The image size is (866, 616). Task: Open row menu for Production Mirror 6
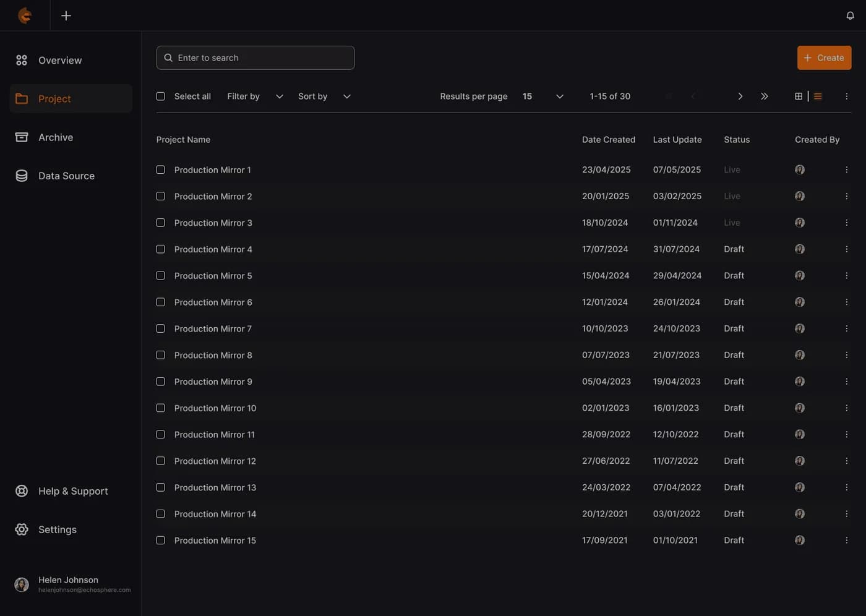point(846,302)
